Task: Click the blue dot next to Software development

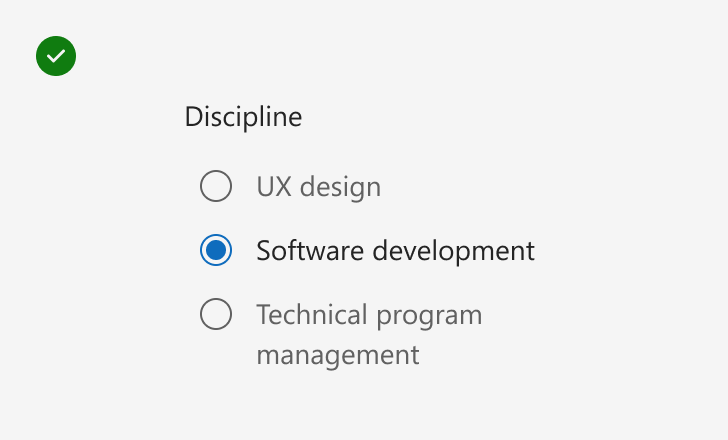Action: coord(216,250)
